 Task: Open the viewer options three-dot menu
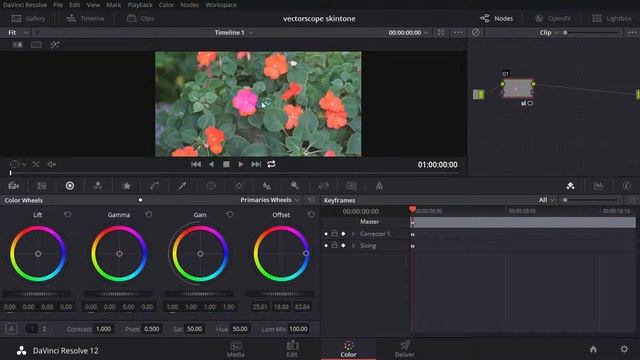pyautogui.click(x=458, y=32)
